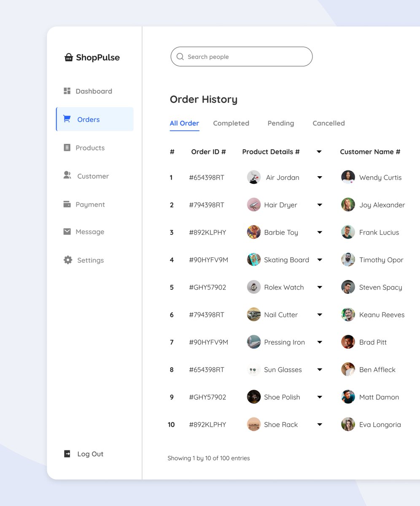Click the 'Showing 1 by 10 of 100 entries' text
Screen dimensions: 420x506
209,458
